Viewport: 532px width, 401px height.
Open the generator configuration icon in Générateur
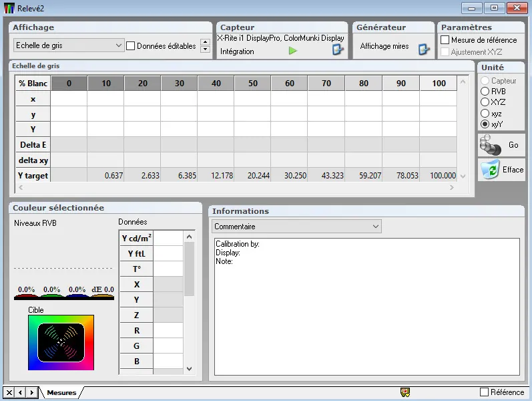point(424,50)
